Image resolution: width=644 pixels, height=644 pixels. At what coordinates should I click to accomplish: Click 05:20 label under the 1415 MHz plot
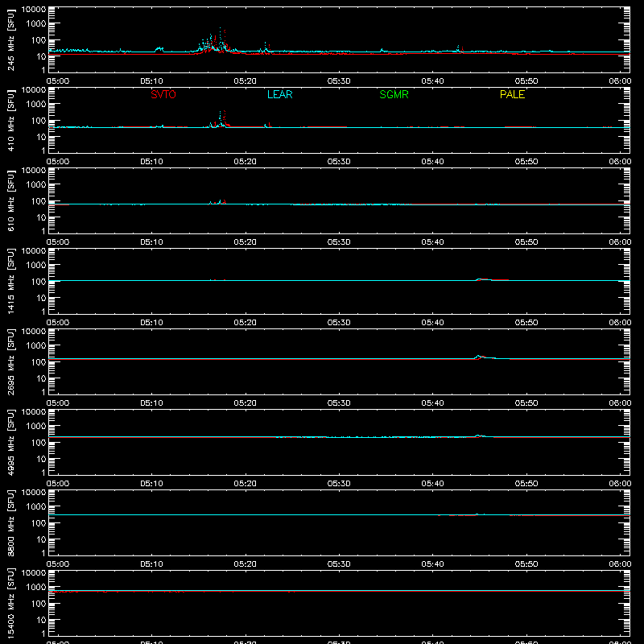tap(246, 323)
